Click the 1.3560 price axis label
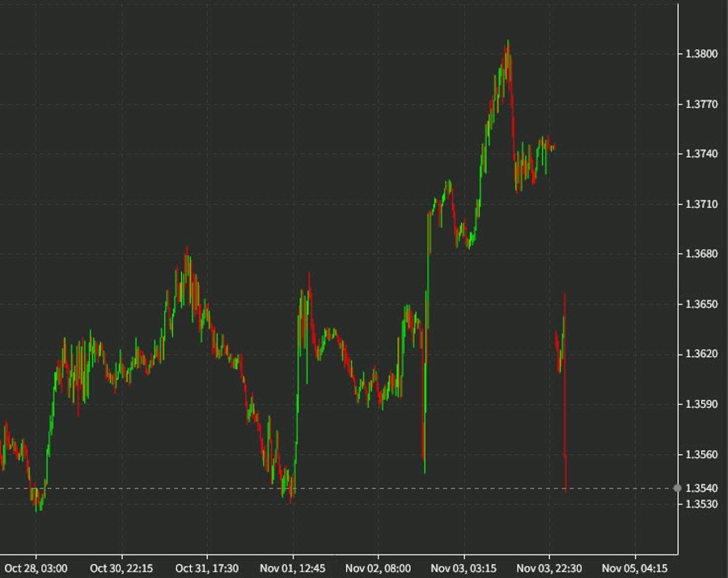This screenshot has width=728, height=578. coord(700,454)
